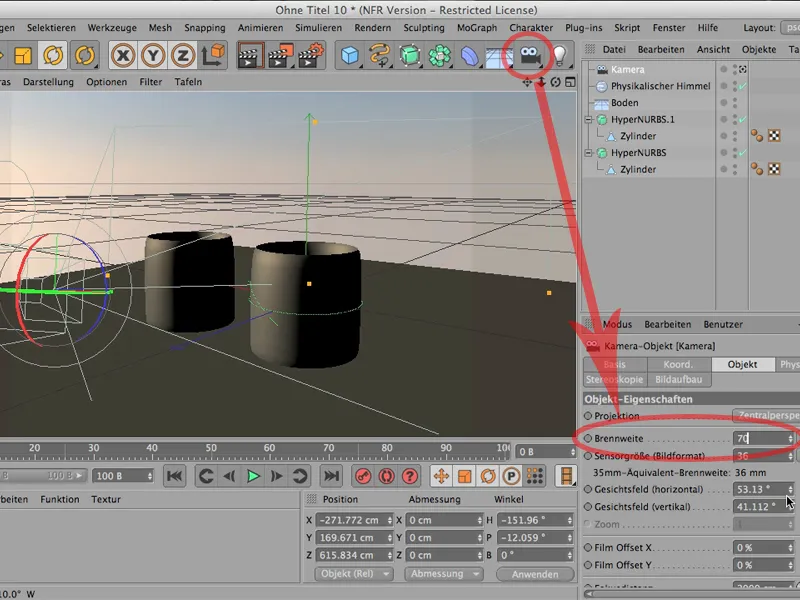800x600 pixels.
Task: Click the Position Y value field
Action: tap(355, 538)
